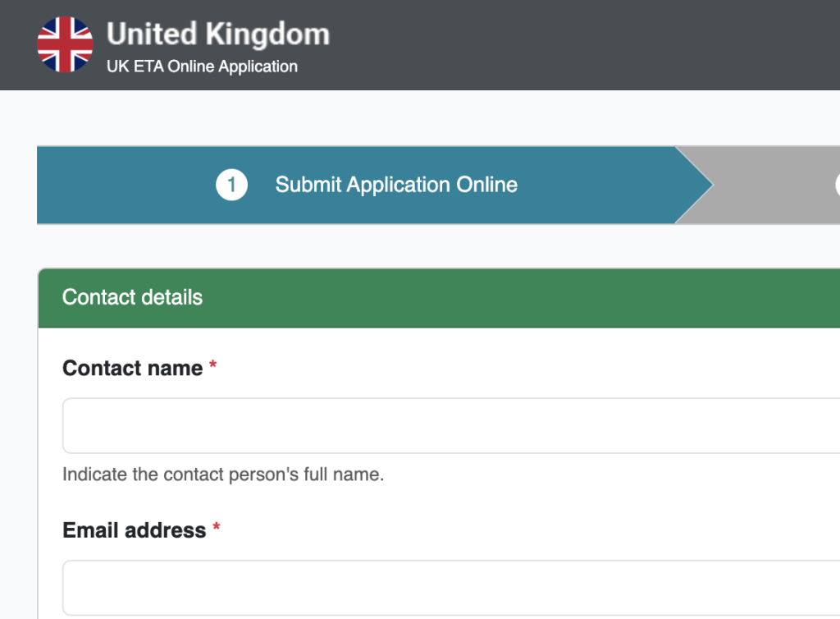This screenshot has width=840, height=619.
Task: Click the blue area left of step 1
Action: (123, 185)
